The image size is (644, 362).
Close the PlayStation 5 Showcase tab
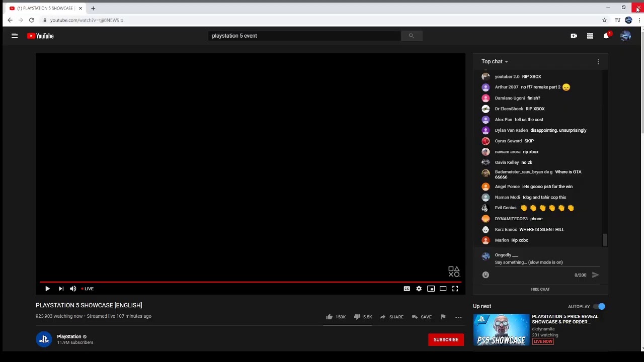click(80, 8)
